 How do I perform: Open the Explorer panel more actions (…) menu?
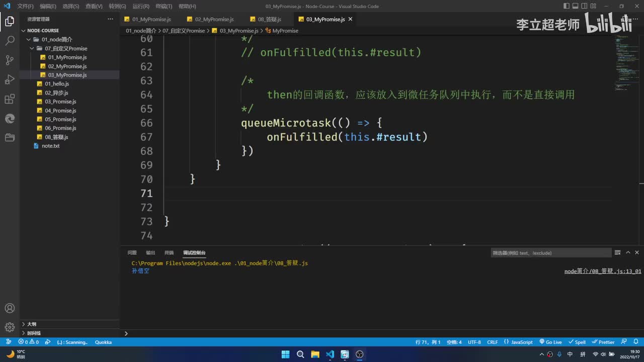[x=110, y=19]
